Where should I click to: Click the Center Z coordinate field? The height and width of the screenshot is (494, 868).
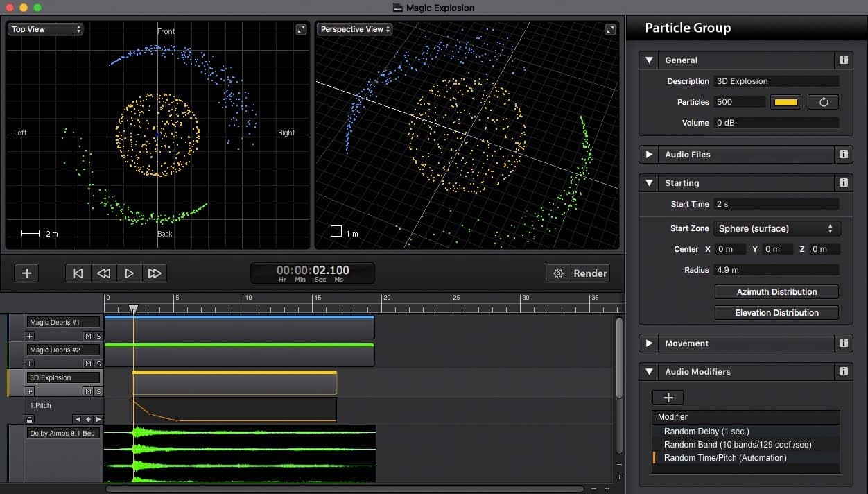pyautogui.click(x=825, y=249)
